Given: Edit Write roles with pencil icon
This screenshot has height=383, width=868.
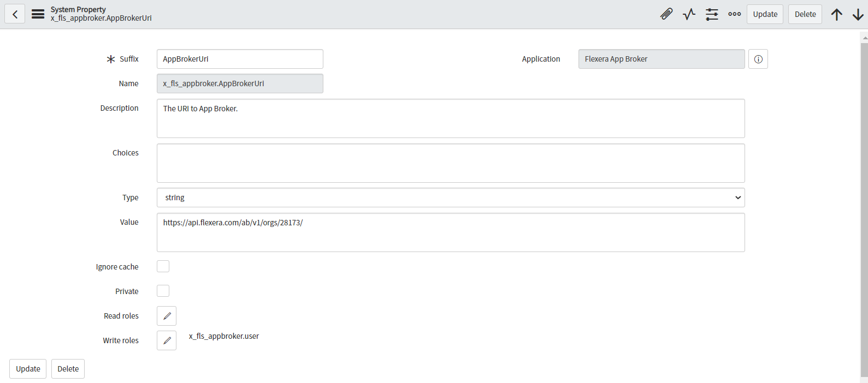Looking at the screenshot, I should click(x=167, y=340).
